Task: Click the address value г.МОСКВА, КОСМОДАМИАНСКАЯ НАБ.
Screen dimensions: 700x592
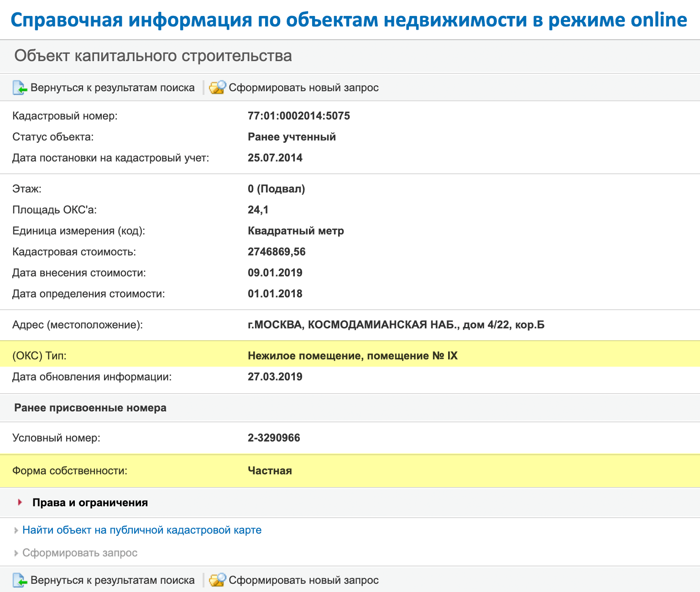Action: point(396,325)
